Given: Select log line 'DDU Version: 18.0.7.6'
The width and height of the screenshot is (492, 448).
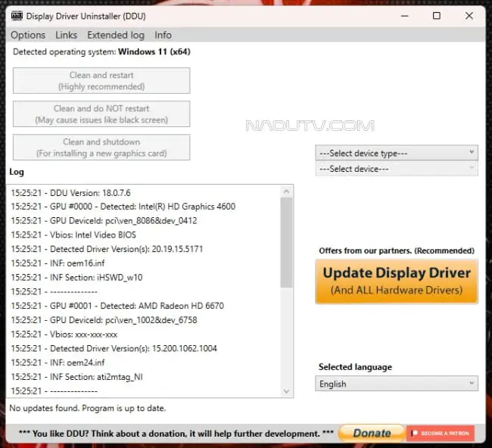Looking at the screenshot, I should pos(70,193).
